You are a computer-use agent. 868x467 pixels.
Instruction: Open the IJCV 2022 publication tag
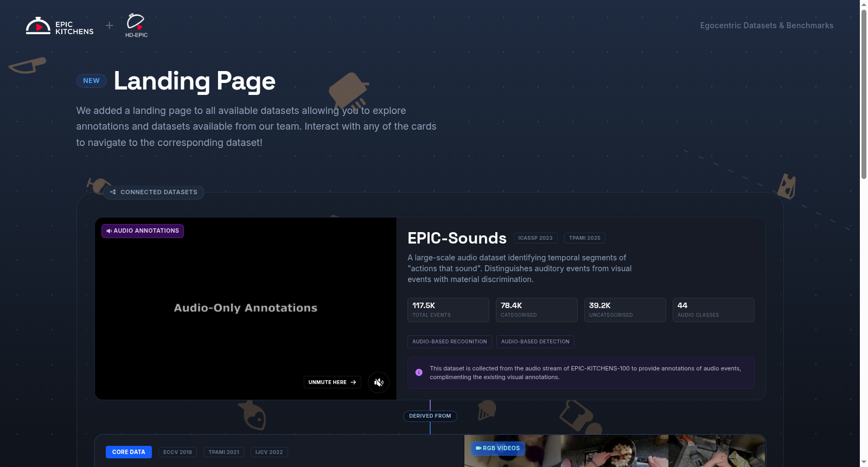[269, 452]
